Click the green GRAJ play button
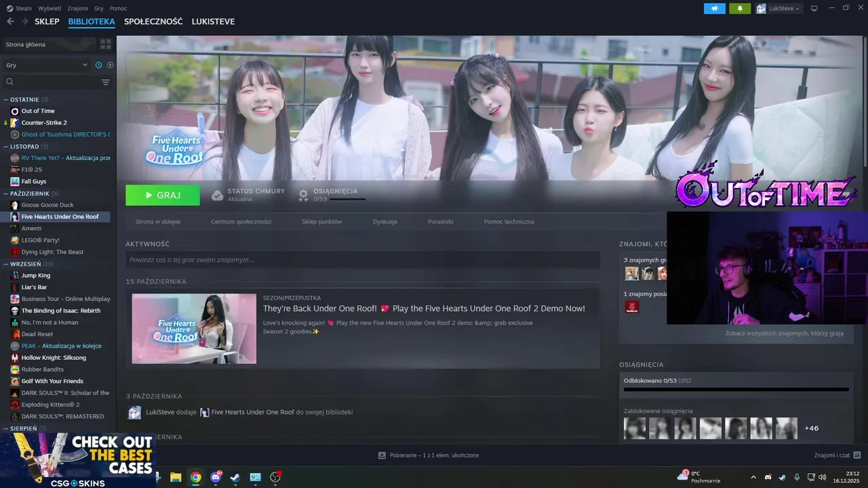The height and width of the screenshot is (488, 868). (163, 195)
